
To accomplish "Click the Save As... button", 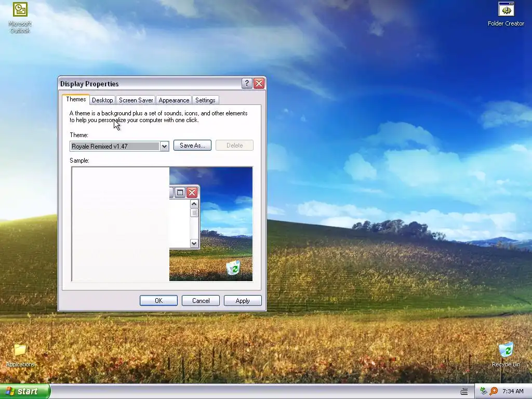I will tap(192, 145).
